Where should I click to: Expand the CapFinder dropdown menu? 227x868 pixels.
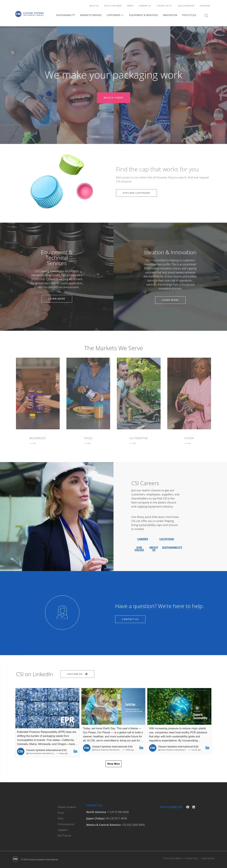coord(115,15)
